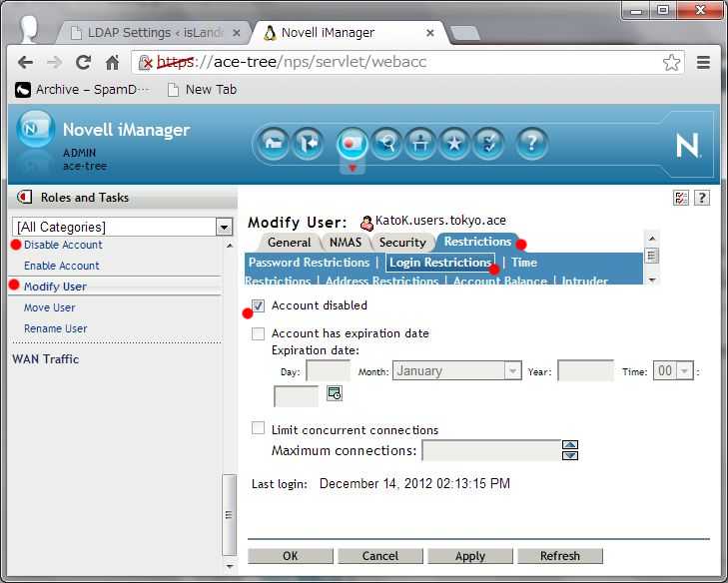Expand the WAN Traffic role
This screenshot has width=728, height=583.
pos(46,358)
